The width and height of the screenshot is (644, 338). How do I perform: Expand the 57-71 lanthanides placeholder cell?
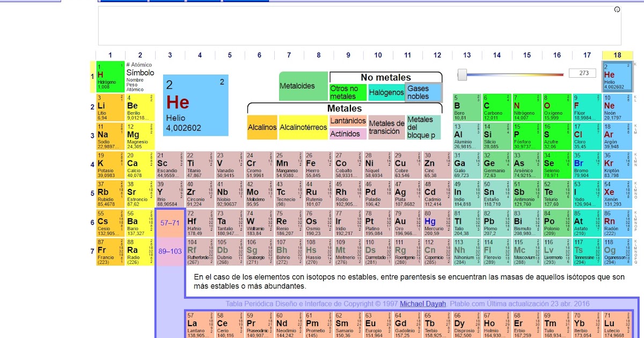tap(171, 224)
